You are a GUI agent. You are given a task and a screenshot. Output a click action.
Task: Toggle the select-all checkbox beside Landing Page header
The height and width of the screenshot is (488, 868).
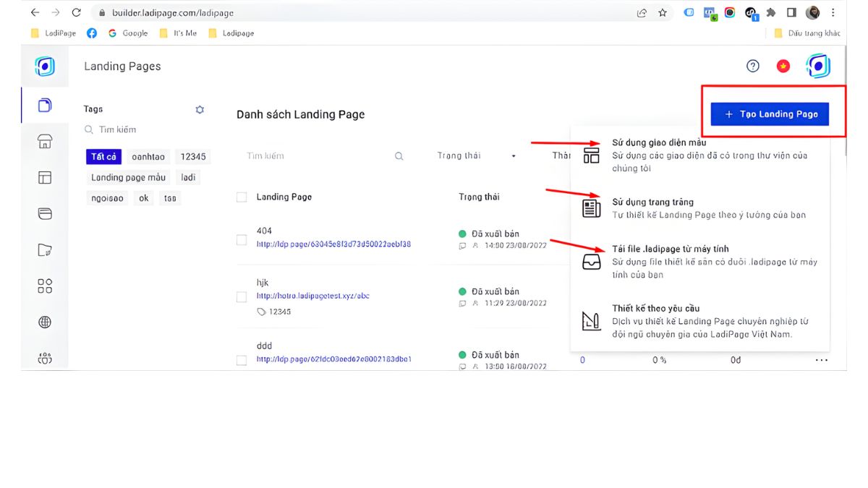(x=242, y=197)
